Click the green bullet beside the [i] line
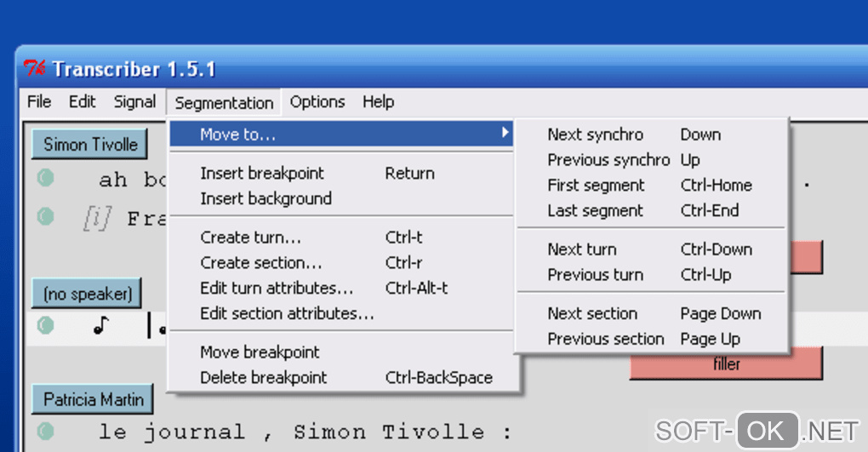868x452 pixels. point(46,217)
